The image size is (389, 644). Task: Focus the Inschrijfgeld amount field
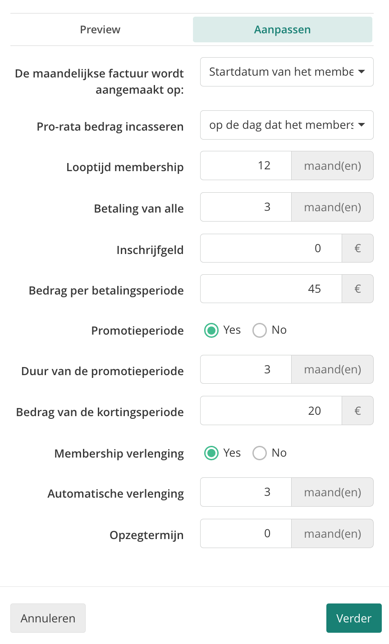[271, 248]
